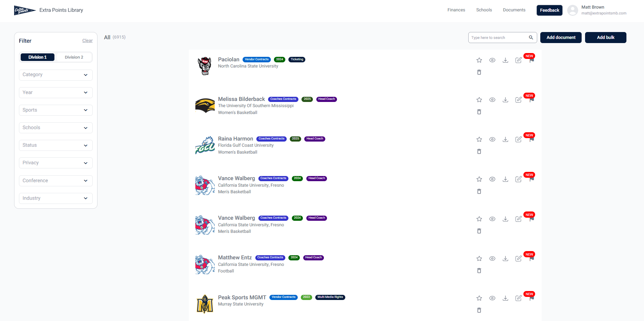Edit Matthew Entz contract
Viewport: 644px width, 321px height.
pos(518,259)
